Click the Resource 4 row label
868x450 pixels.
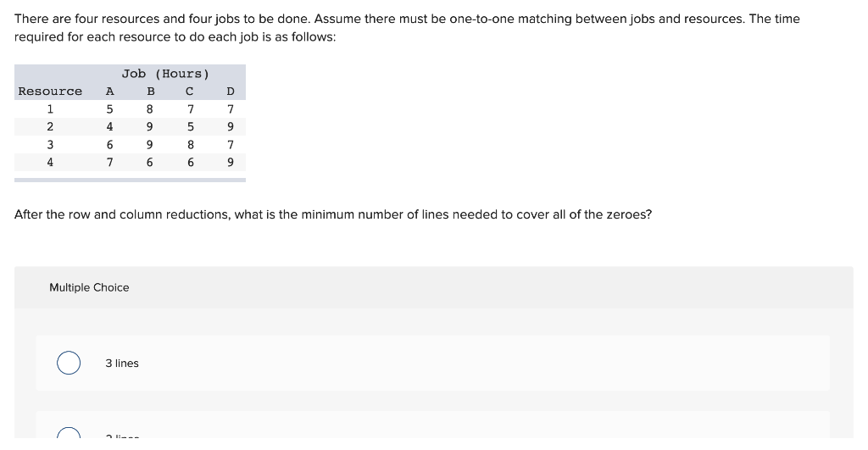click(x=50, y=162)
